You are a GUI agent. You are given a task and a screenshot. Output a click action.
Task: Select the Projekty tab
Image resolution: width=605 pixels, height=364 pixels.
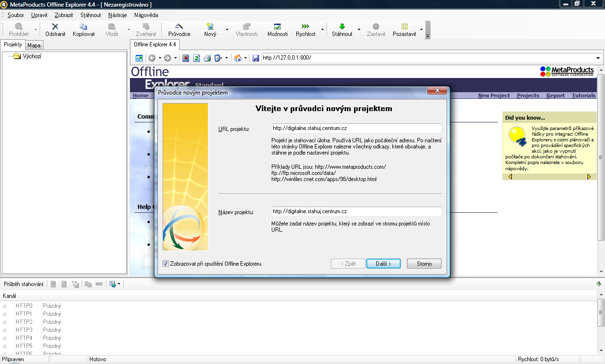pyautogui.click(x=13, y=44)
